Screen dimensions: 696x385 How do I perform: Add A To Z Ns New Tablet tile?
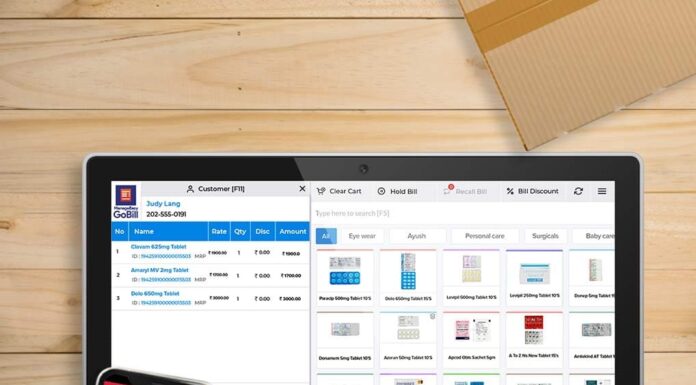[x=534, y=340]
